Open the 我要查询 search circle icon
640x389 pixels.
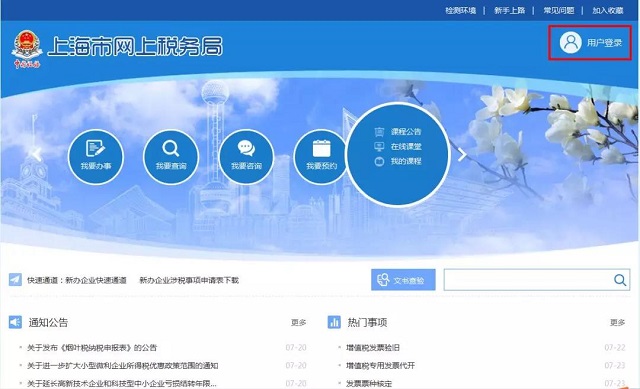pyautogui.click(x=171, y=157)
